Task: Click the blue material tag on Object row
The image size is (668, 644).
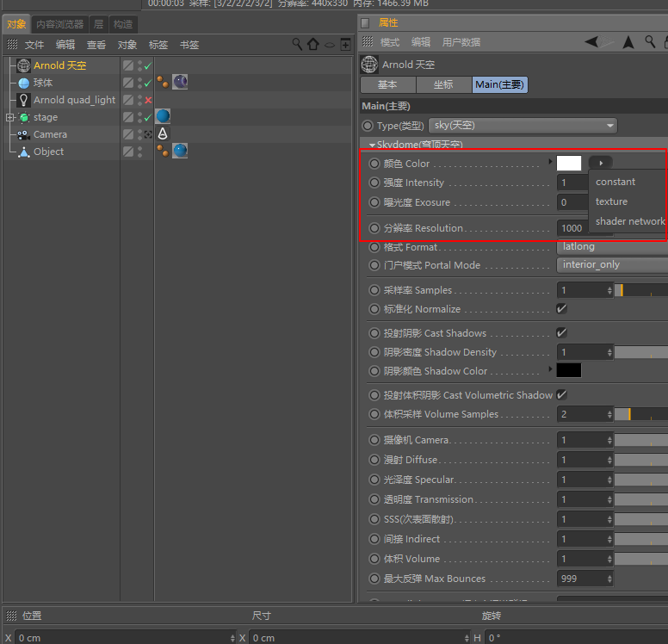Action: pos(180,151)
